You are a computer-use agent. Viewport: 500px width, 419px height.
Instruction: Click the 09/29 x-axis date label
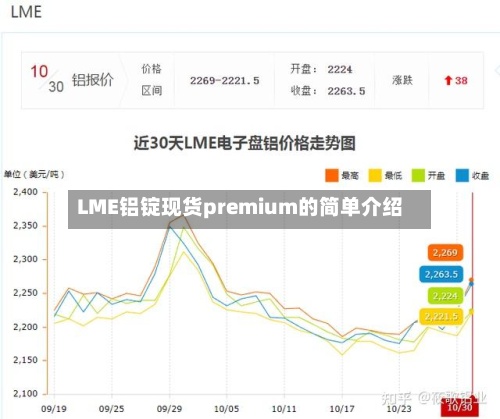tap(169, 408)
